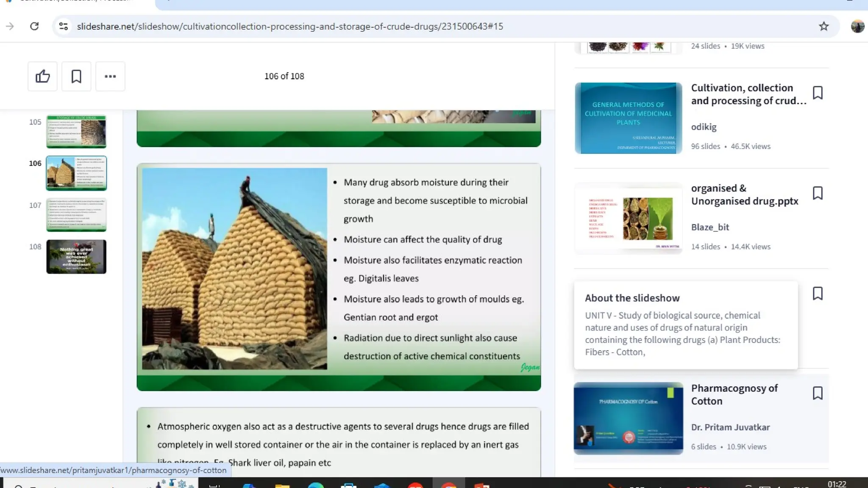This screenshot has height=488, width=868.
Task: Toggle bookmark beside About the slideshow card
Action: coord(818,293)
